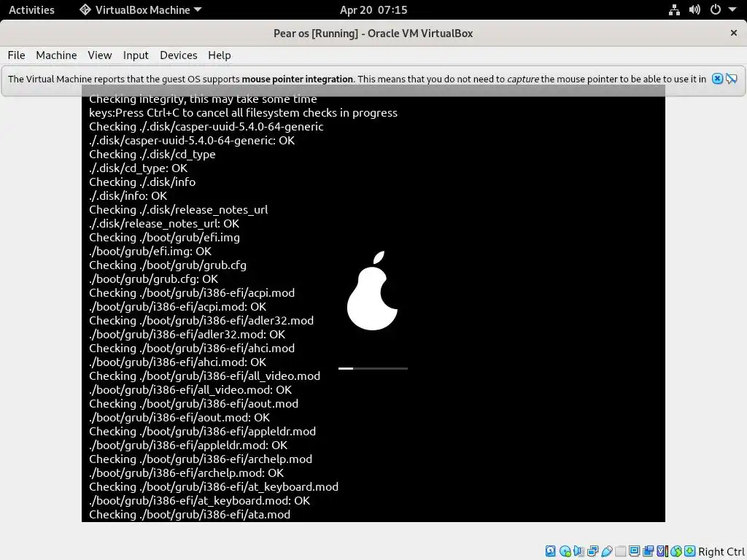Open the View menu

(x=99, y=55)
